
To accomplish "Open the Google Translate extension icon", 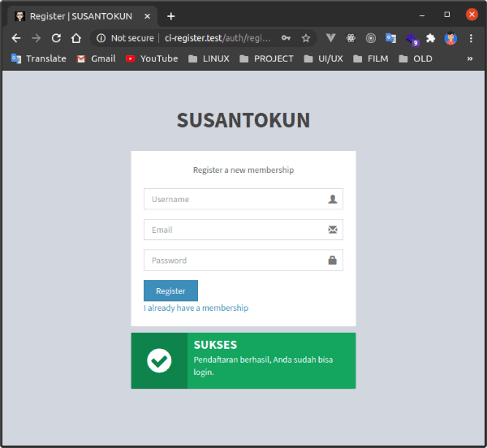I will tap(390, 38).
